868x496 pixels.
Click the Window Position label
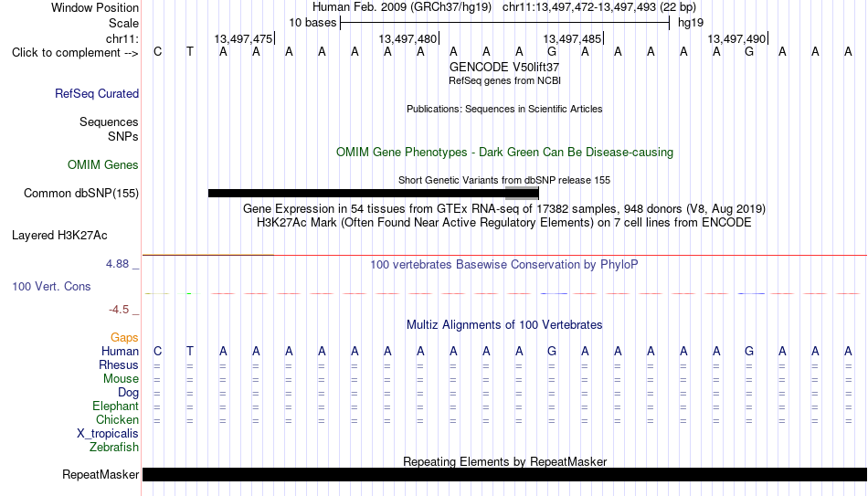(95, 7)
